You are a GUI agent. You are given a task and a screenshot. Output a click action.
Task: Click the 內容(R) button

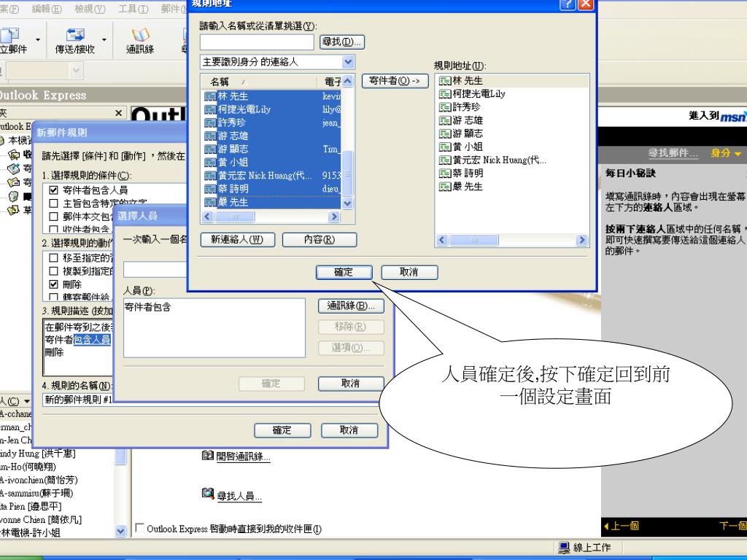point(320,239)
